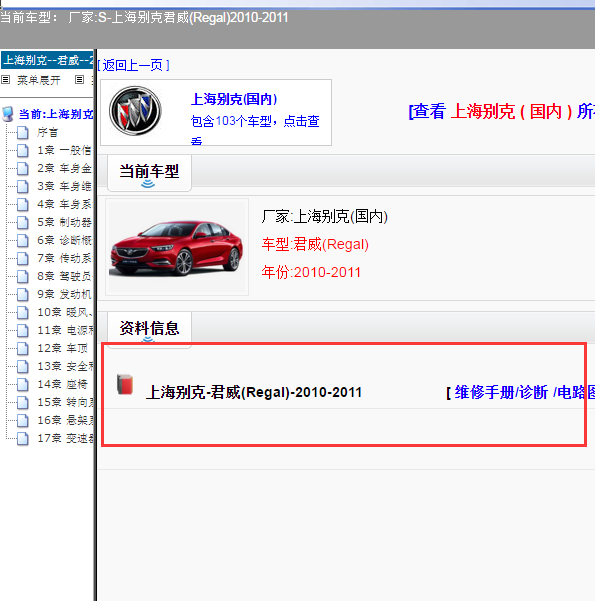Click the page icon beside 15章 转向
The image size is (595, 601).
coord(23,403)
